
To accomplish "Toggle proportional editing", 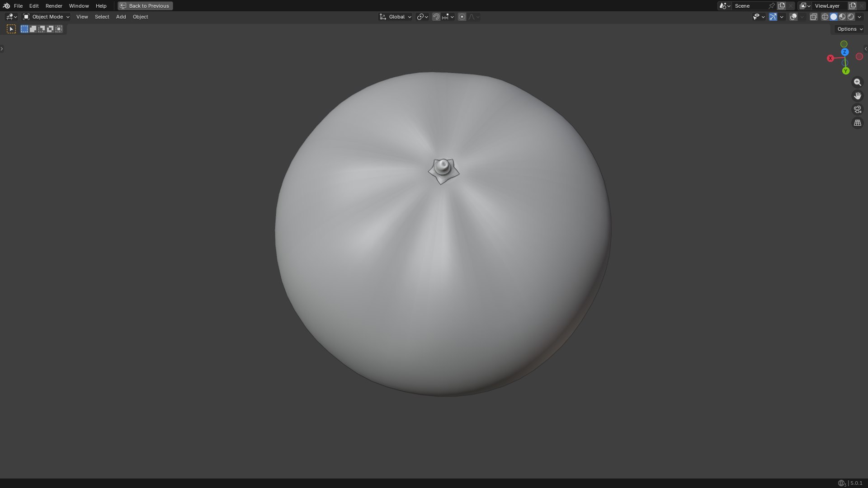I will pos(462,17).
